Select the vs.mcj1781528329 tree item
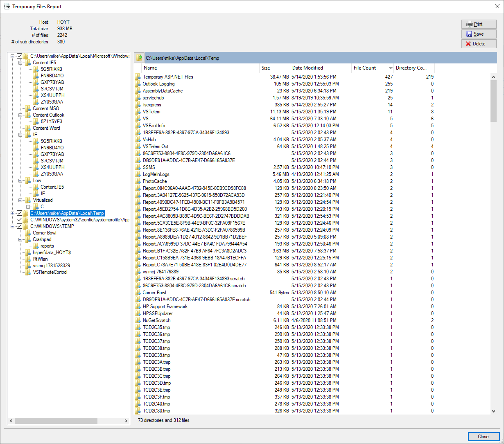The image size is (504, 444). tap(52, 266)
